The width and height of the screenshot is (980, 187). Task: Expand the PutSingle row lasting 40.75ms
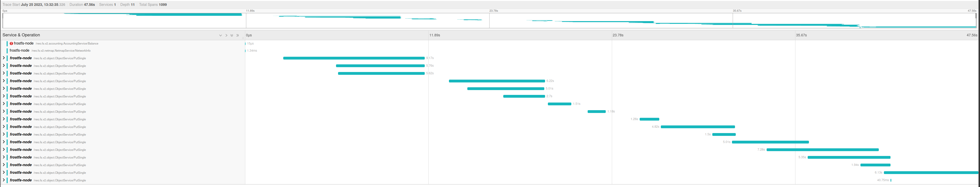[4, 180]
